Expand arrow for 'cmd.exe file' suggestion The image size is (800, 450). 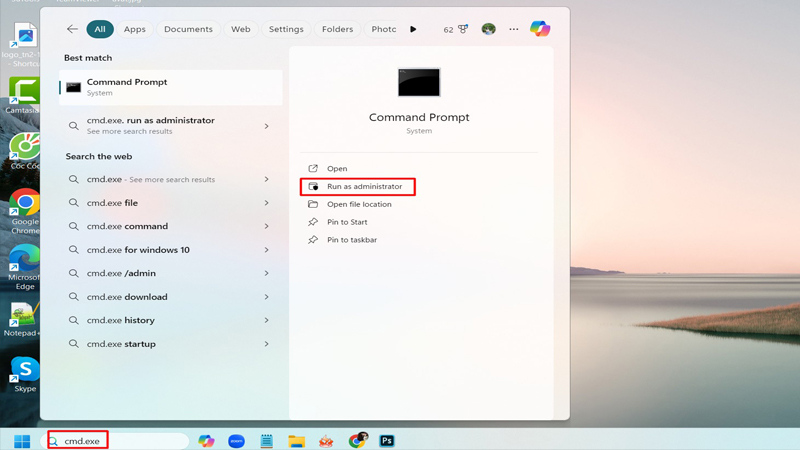266,203
